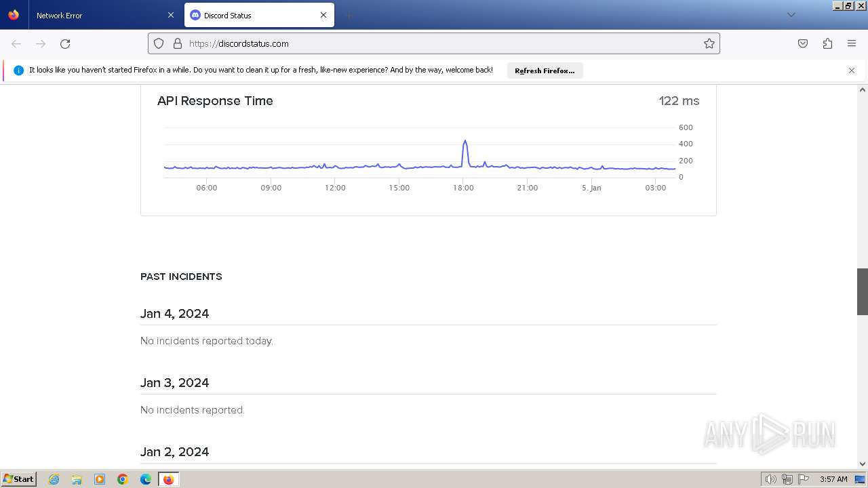Click the 122 ms response value
Viewport: 868px width, 488px height.
pyautogui.click(x=679, y=101)
